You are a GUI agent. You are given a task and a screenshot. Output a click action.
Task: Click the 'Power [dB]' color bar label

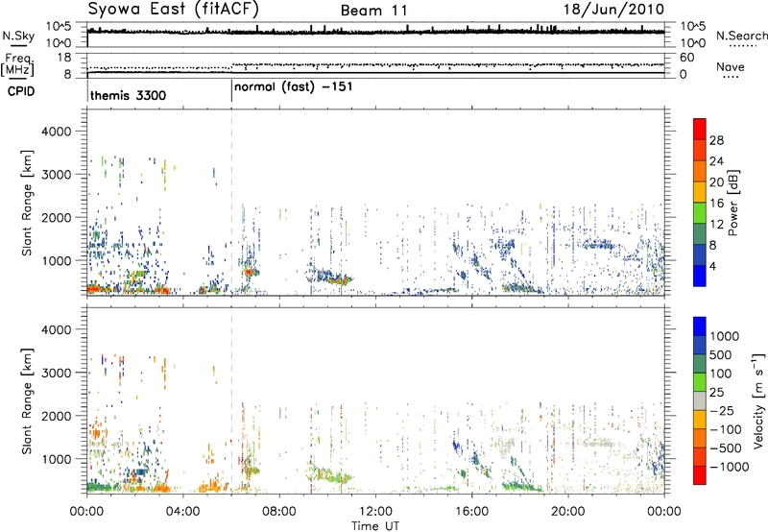(733, 203)
